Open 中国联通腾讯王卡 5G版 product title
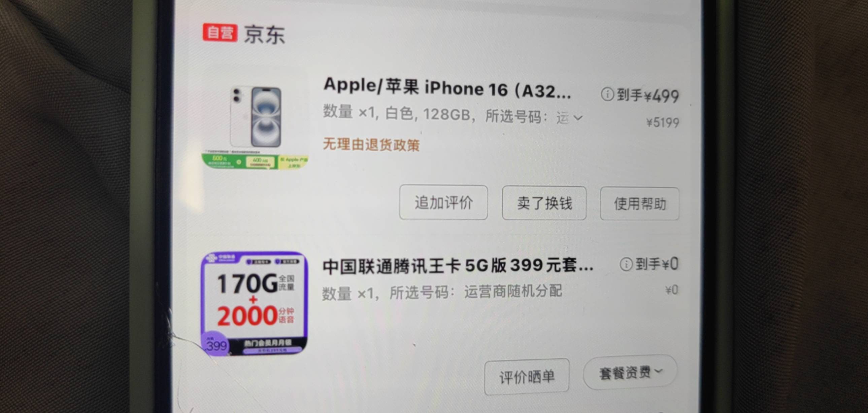868x413 pixels. [x=458, y=266]
